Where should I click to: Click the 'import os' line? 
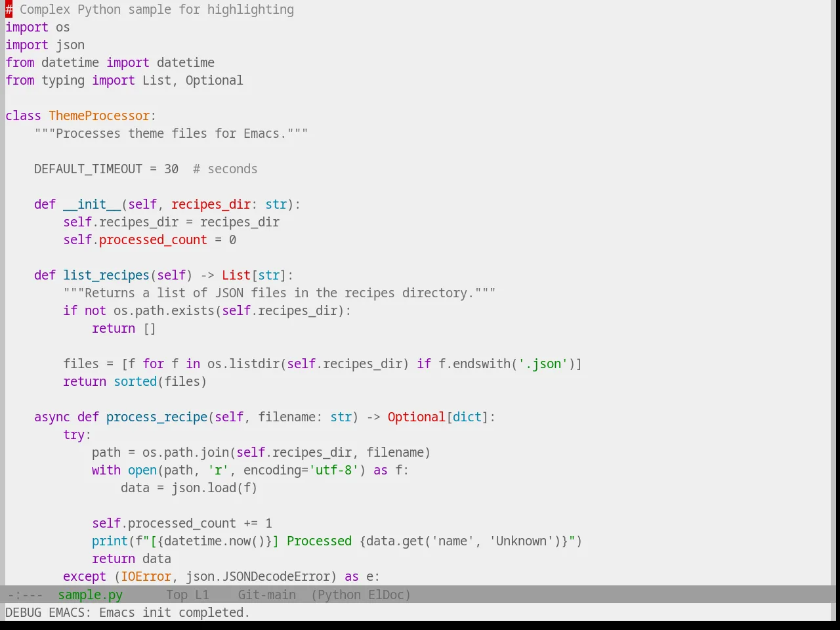(x=37, y=27)
